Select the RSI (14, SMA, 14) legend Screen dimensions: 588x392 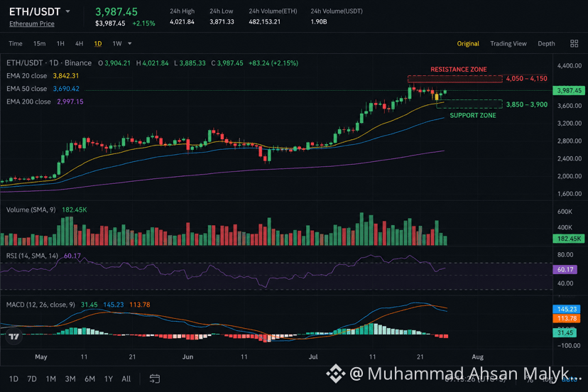(x=32, y=256)
